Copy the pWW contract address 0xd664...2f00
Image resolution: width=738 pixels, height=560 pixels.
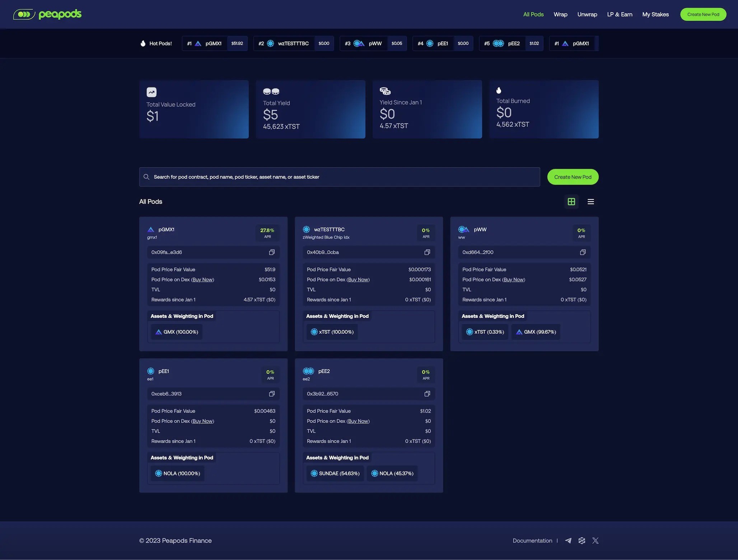coord(583,252)
